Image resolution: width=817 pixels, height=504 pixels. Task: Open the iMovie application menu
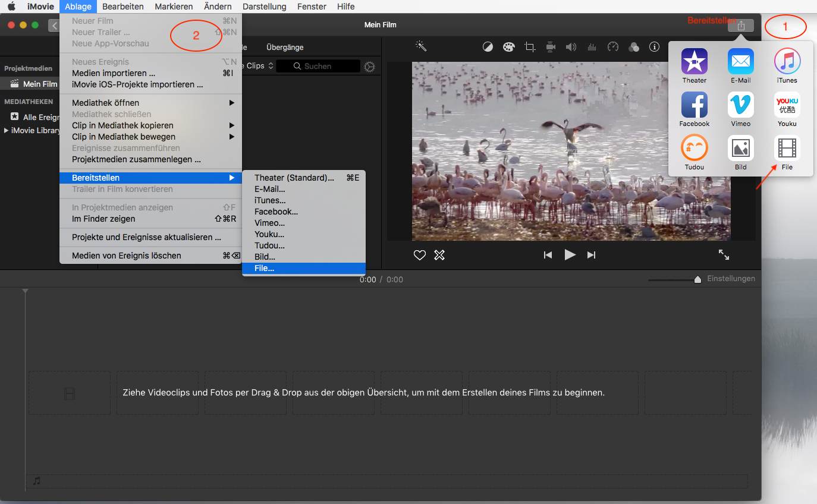click(x=40, y=7)
